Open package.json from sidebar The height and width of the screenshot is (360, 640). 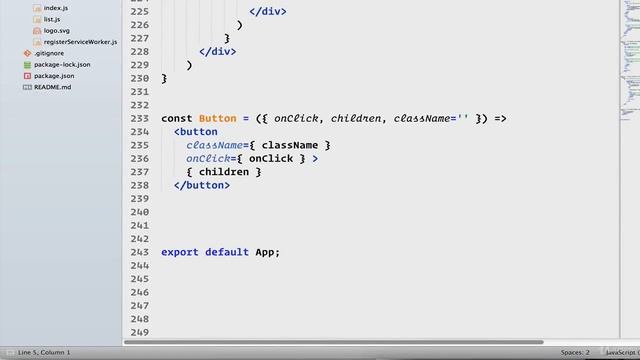click(x=54, y=76)
